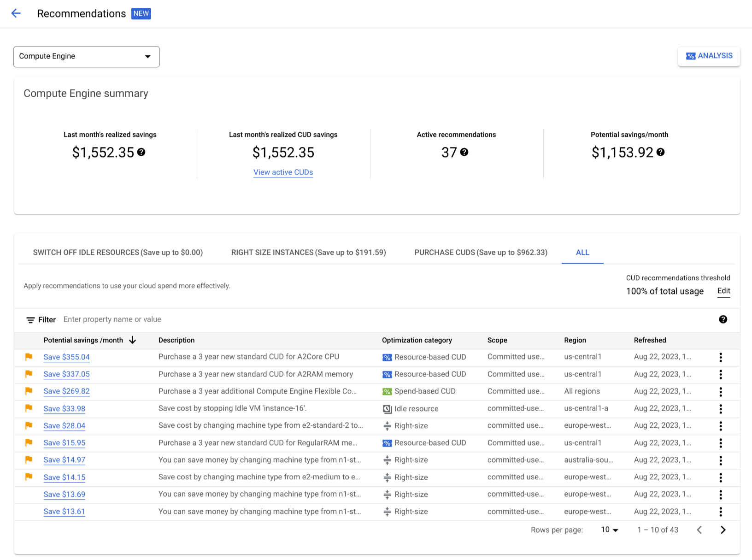Switch to Purchase CUDs tab
This screenshot has width=752, height=560.
[x=481, y=253]
